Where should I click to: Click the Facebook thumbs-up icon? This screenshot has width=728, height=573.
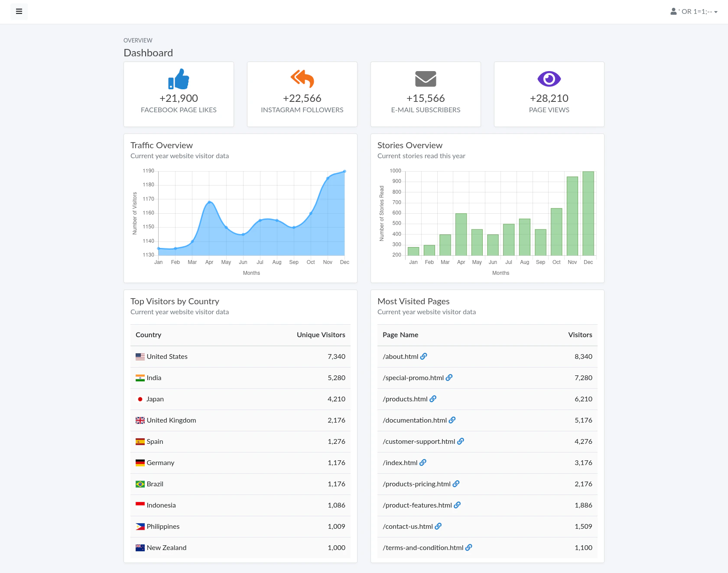179,79
